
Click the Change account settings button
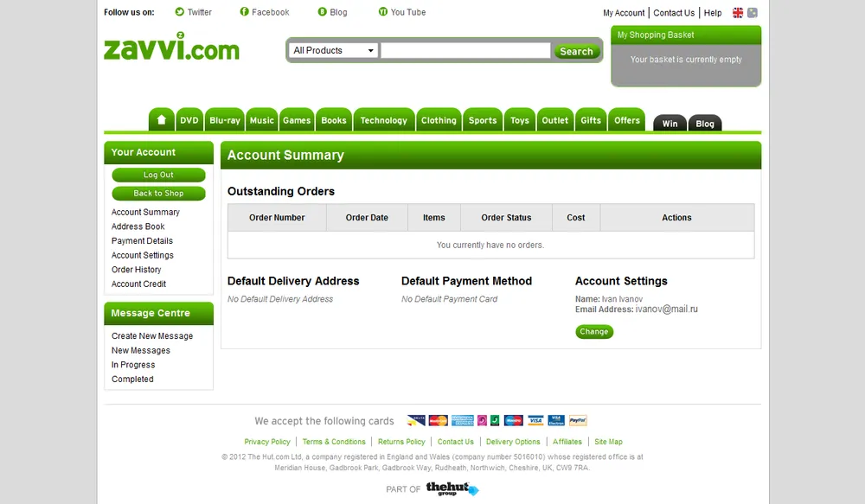594,331
